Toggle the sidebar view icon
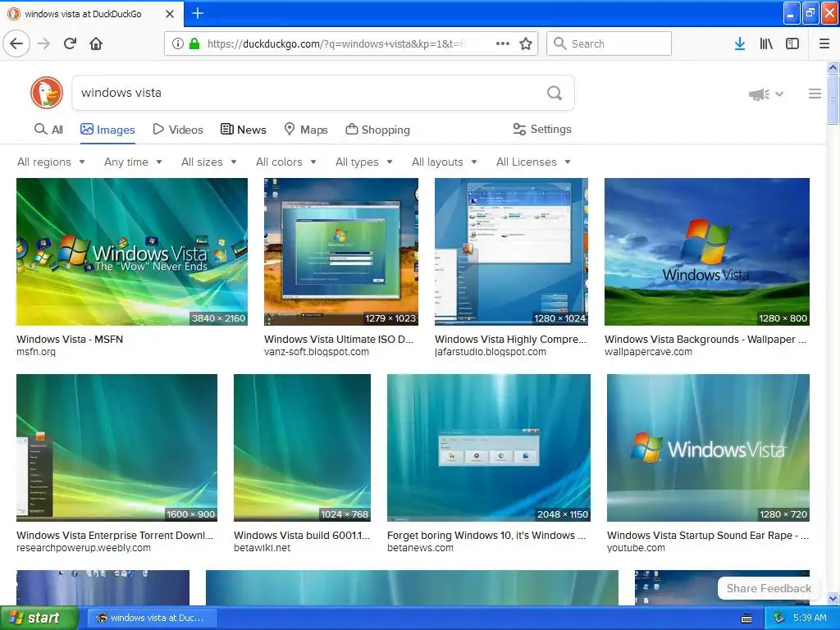840x630 pixels. 792,43
